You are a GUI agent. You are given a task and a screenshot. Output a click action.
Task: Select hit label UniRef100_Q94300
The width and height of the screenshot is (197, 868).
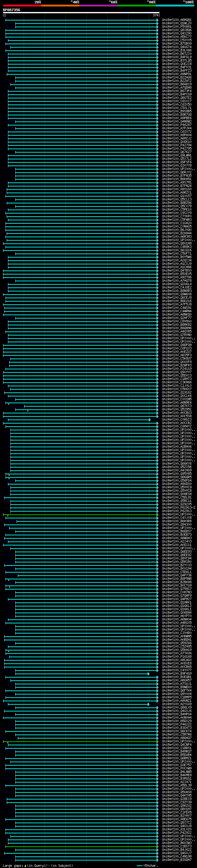coord(177,524)
